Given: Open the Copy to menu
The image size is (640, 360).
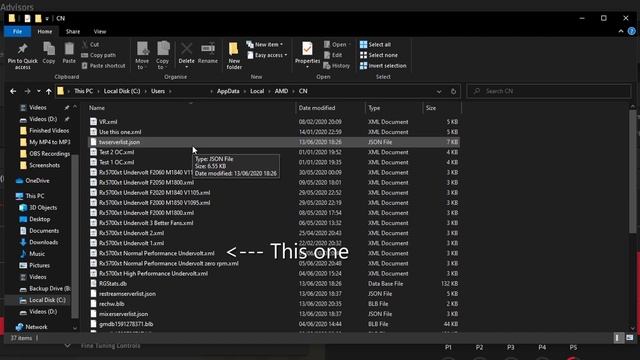Looking at the screenshot, I should click(x=162, y=56).
